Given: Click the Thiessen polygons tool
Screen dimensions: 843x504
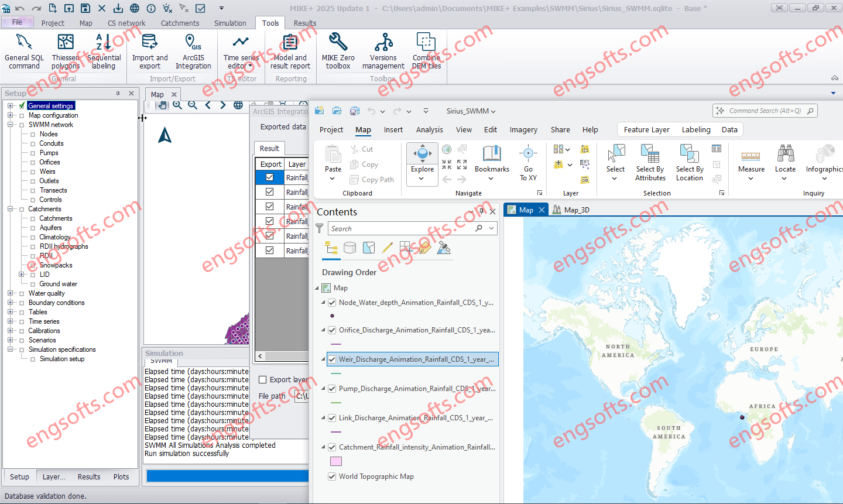Looking at the screenshot, I should tap(66, 52).
